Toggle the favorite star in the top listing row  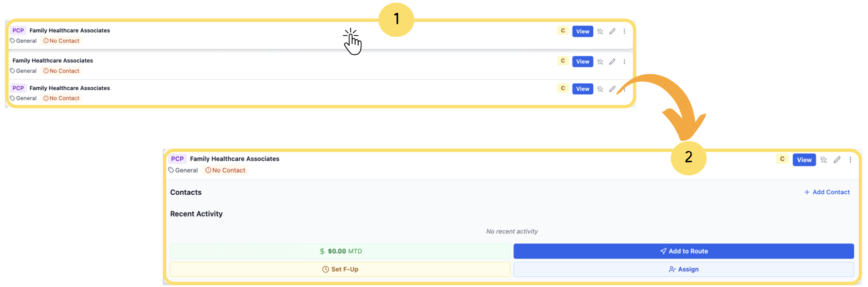pos(600,31)
